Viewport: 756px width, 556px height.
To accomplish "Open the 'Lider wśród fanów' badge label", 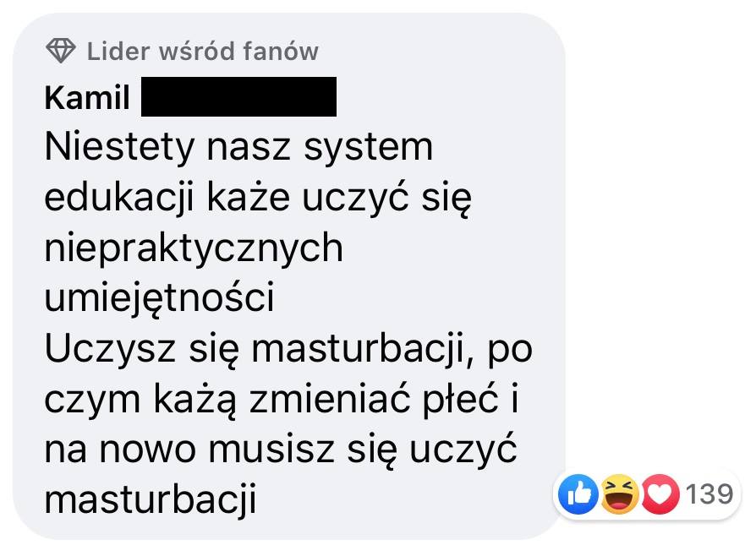I will pyautogui.click(x=202, y=51).
